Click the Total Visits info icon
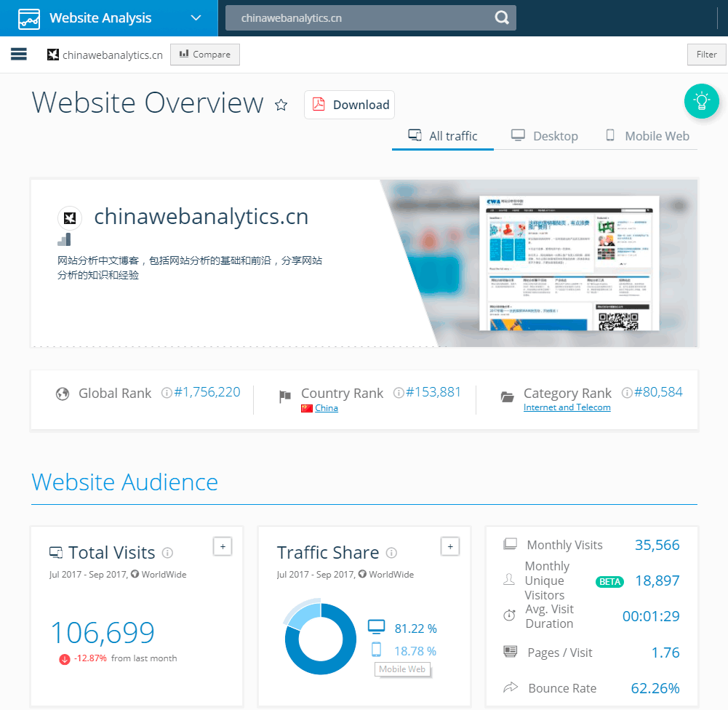This screenshot has height=710, width=728. click(168, 553)
